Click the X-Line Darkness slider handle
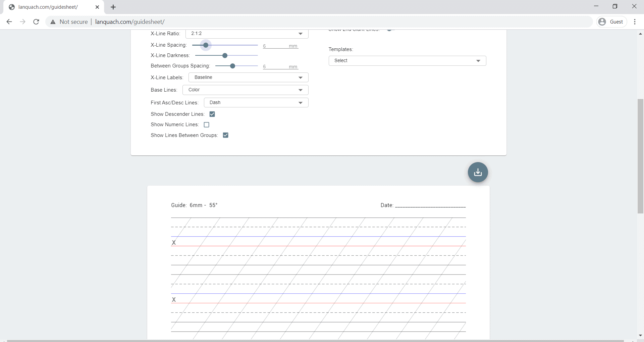Screen dimensions: 644x342 (225, 55)
